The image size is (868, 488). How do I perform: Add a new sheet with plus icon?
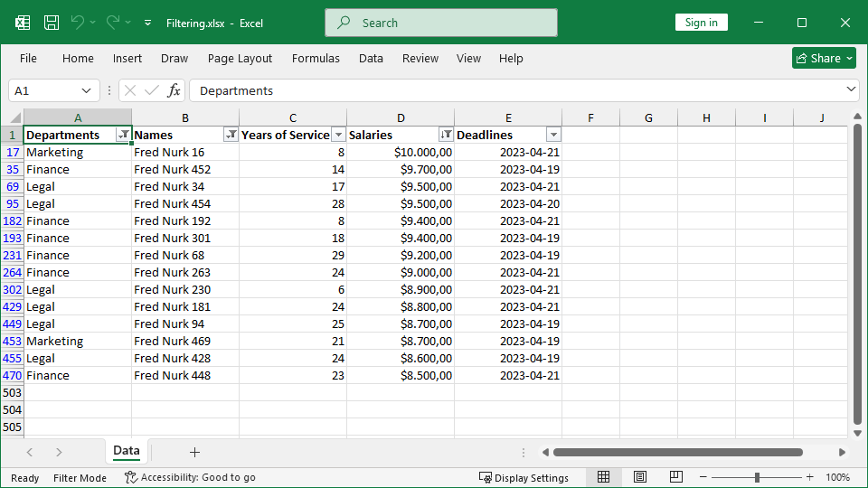click(194, 452)
